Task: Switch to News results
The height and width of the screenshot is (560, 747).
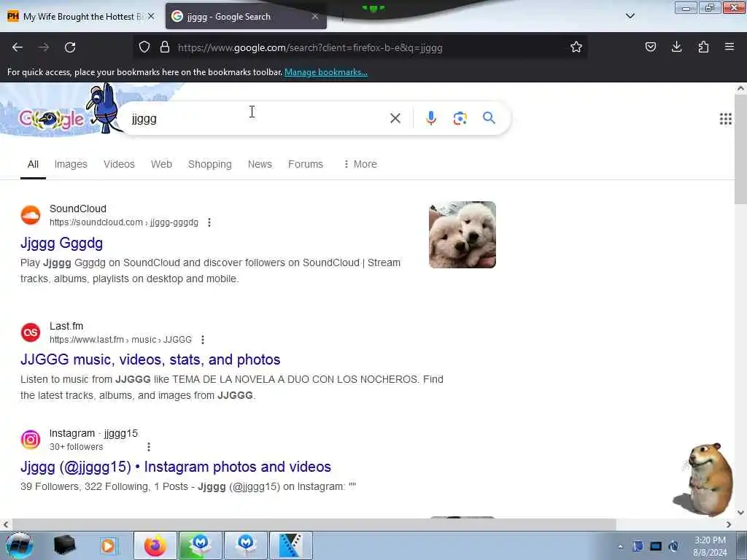Action: coord(260,164)
